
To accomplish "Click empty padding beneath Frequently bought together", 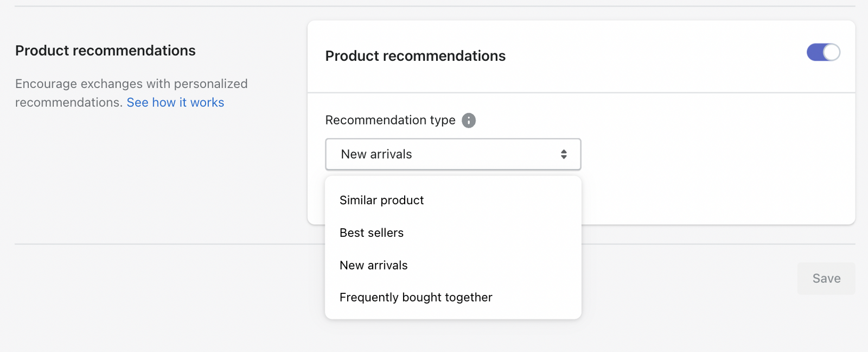I will coord(452,312).
